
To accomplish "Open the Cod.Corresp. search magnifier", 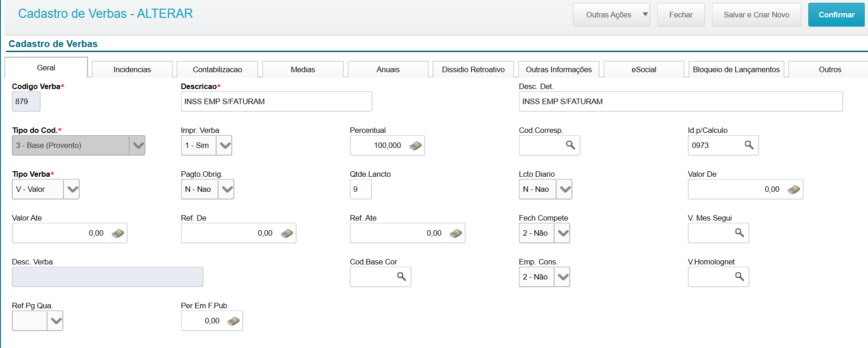I will coord(570,145).
